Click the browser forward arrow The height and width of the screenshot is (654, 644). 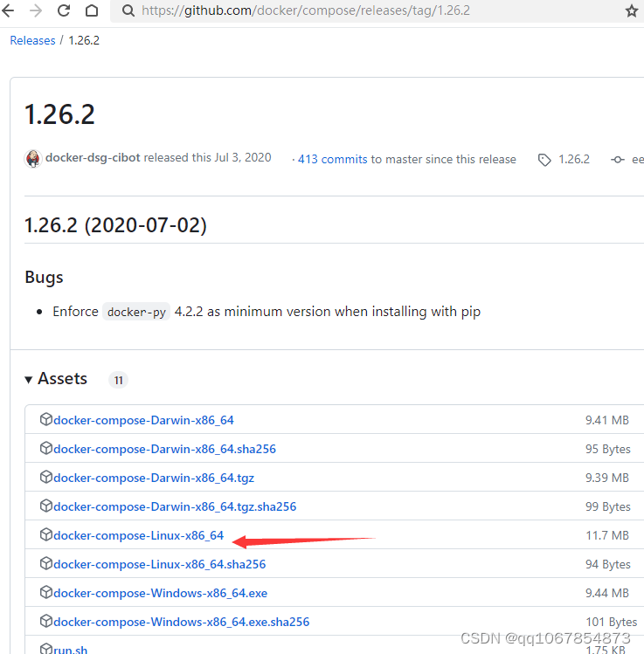tap(36, 10)
